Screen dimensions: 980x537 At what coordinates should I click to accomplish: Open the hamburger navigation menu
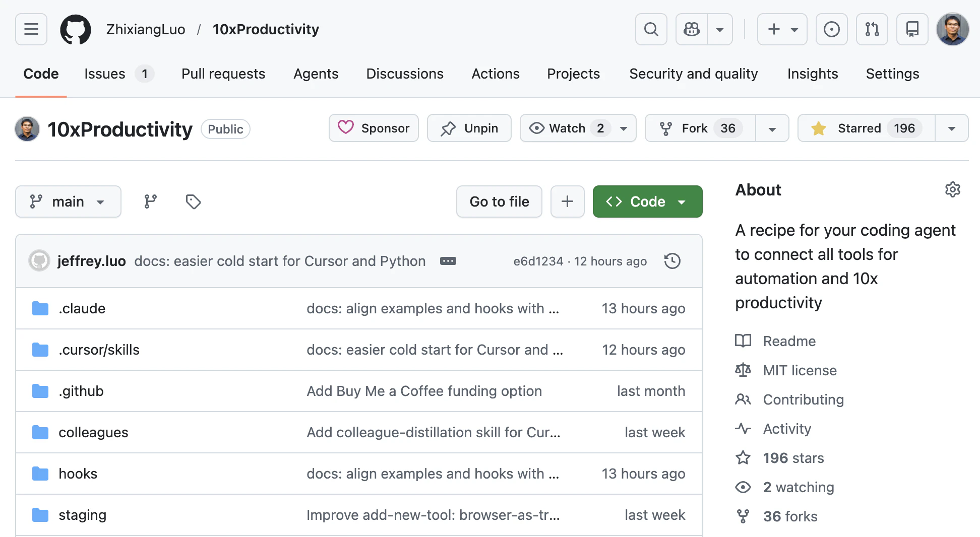point(31,29)
